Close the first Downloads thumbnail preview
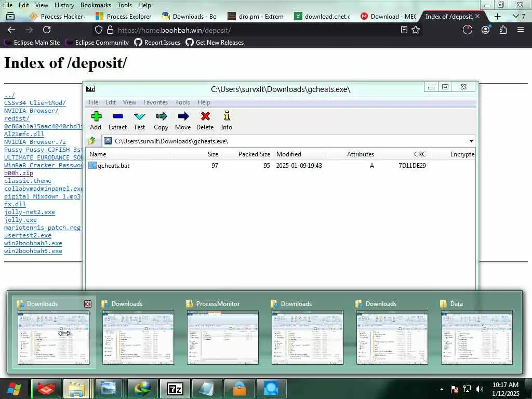The image size is (532, 399). 87,304
